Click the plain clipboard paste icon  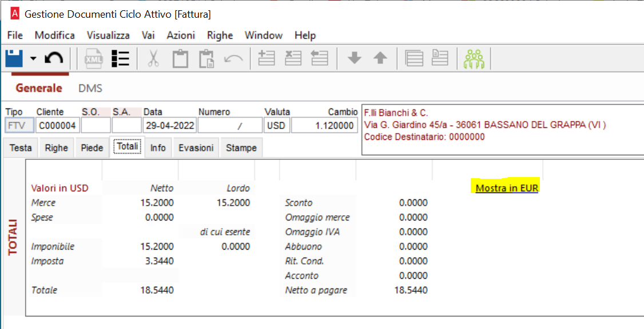[x=180, y=59]
